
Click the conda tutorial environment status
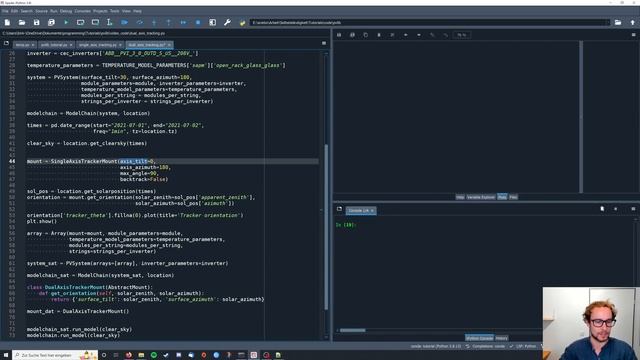tap(436, 347)
